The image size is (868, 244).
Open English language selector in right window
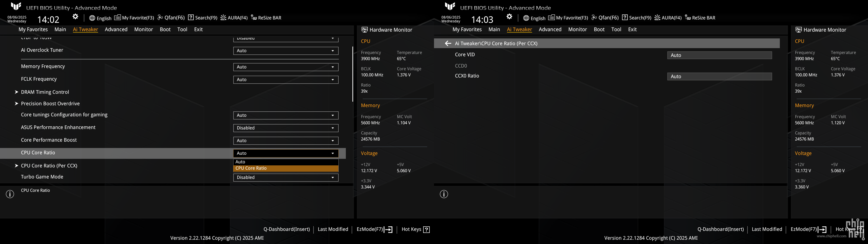coord(534,18)
